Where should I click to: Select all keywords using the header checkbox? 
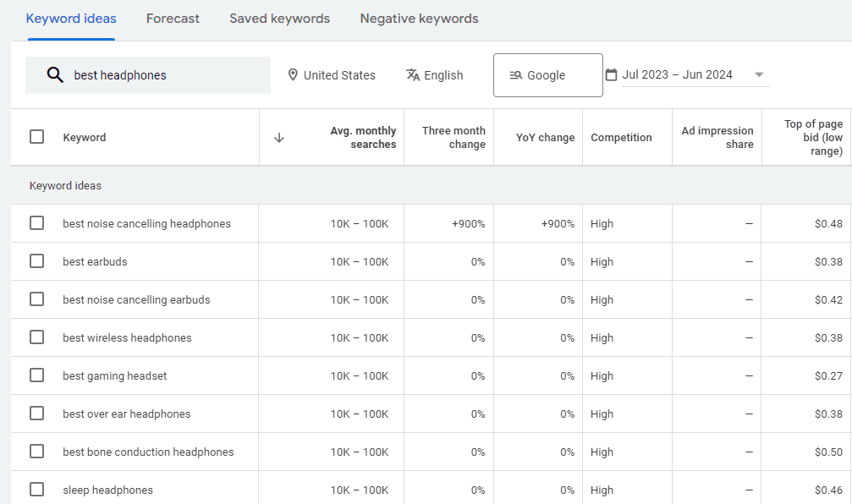[36, 137]
